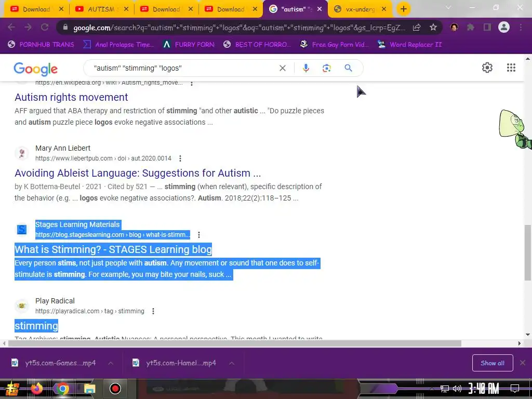The height and width of the screenshot is (399, 532).
Task: Click the browser forward arrow
Action: 28,27
